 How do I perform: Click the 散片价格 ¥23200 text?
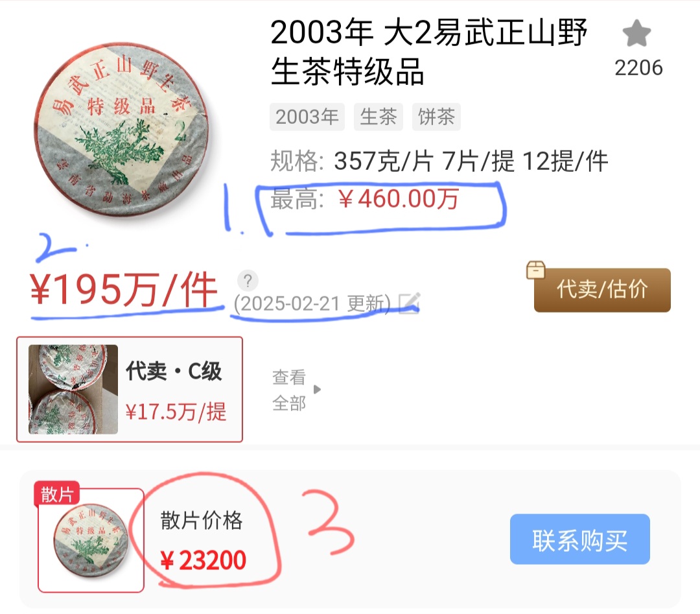[x=203, y=540]
